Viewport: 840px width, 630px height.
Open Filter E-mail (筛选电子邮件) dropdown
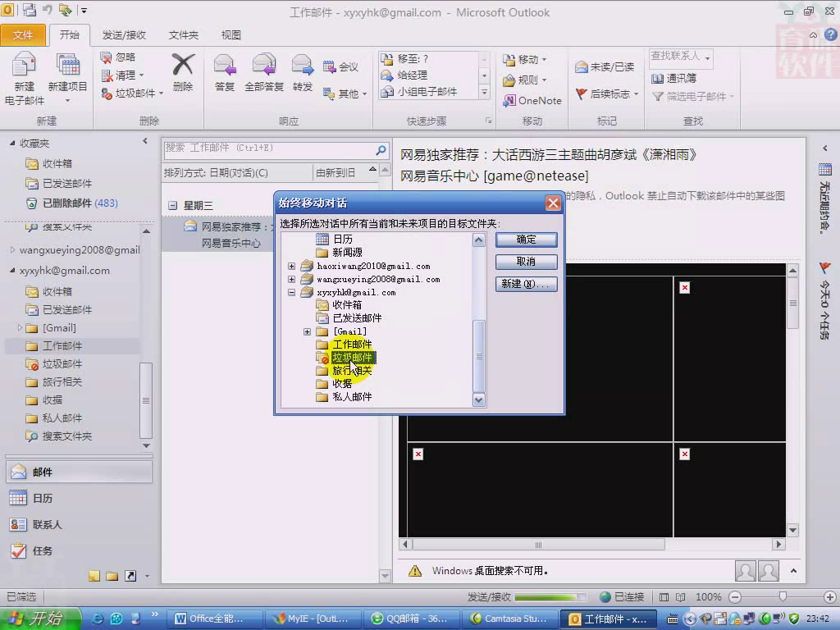coord(692,97)
